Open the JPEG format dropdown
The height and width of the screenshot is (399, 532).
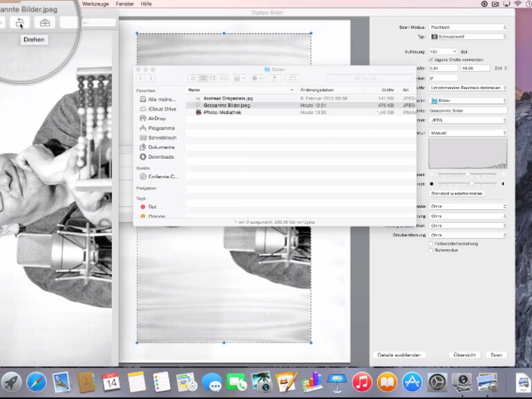(x=468, y=119)
